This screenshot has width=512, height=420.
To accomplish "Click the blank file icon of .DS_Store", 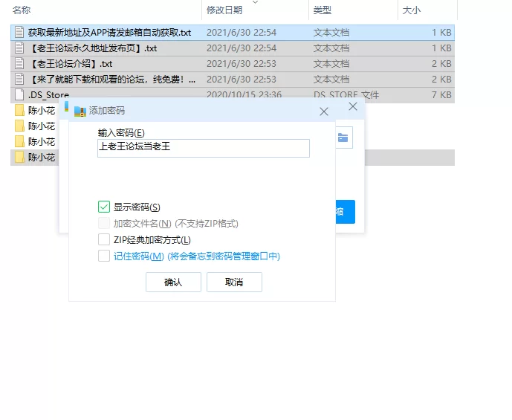I will [x=19, y=94].
